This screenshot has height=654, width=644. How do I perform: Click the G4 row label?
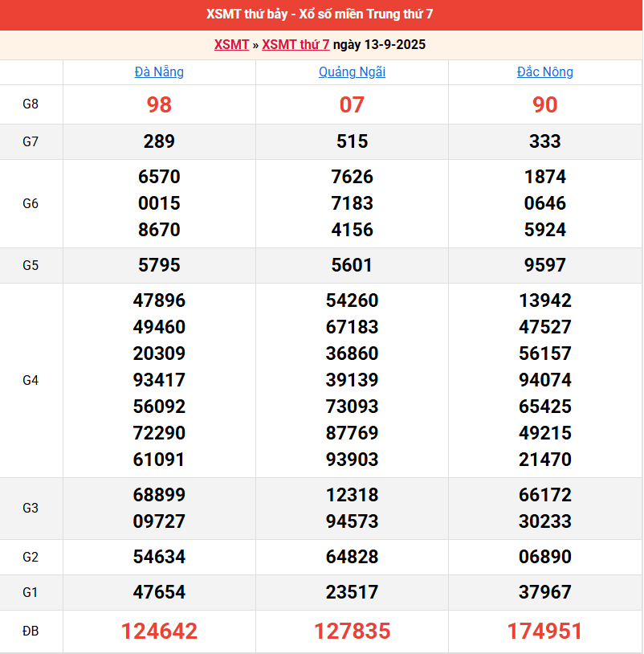pyautogui.click(x=31, y=380)
